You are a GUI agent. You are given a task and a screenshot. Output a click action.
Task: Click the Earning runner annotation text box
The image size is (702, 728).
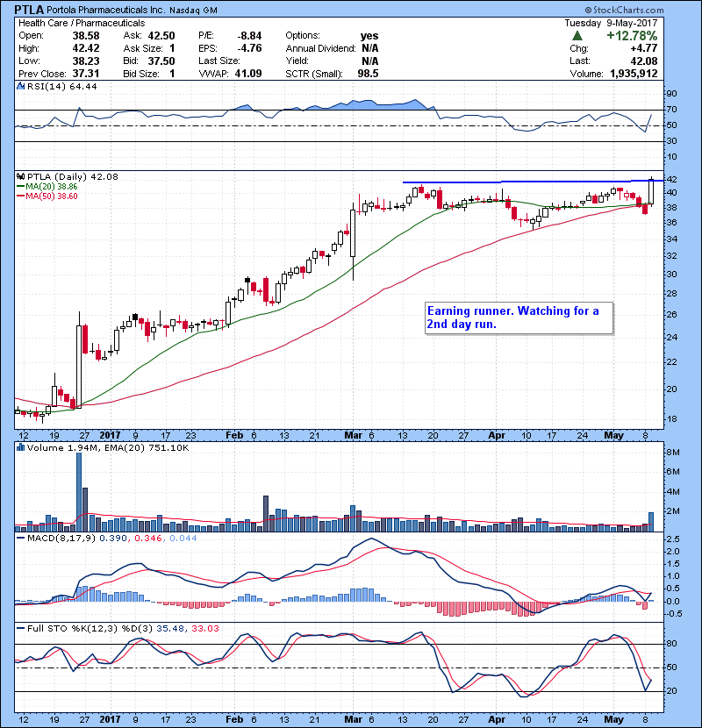[x=519, y=318]
